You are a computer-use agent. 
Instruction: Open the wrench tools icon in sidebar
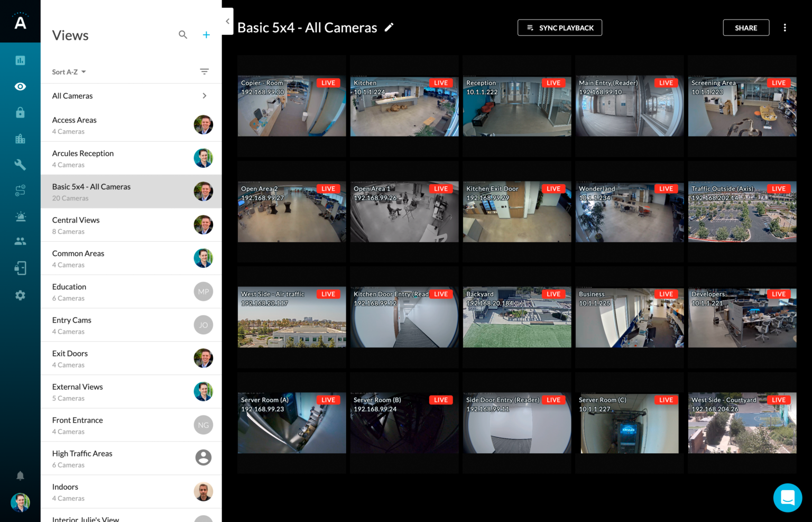[20, 164]
